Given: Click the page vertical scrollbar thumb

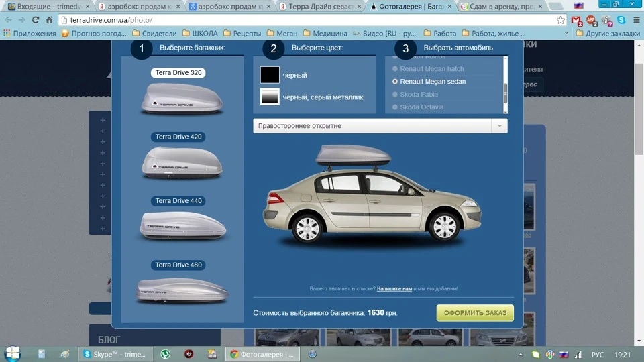Looking at the screenshot, I should pos(639,109).
